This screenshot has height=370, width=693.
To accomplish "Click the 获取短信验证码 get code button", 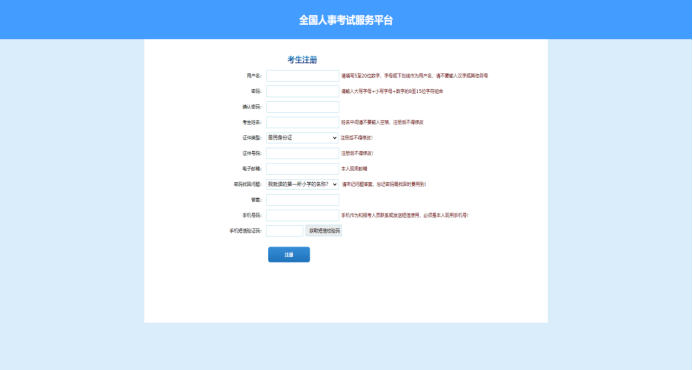I will 324,231.
